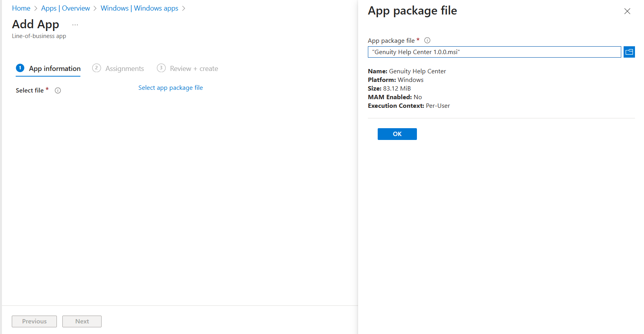Browse for file using folder icon

click(x=629, y=52)
